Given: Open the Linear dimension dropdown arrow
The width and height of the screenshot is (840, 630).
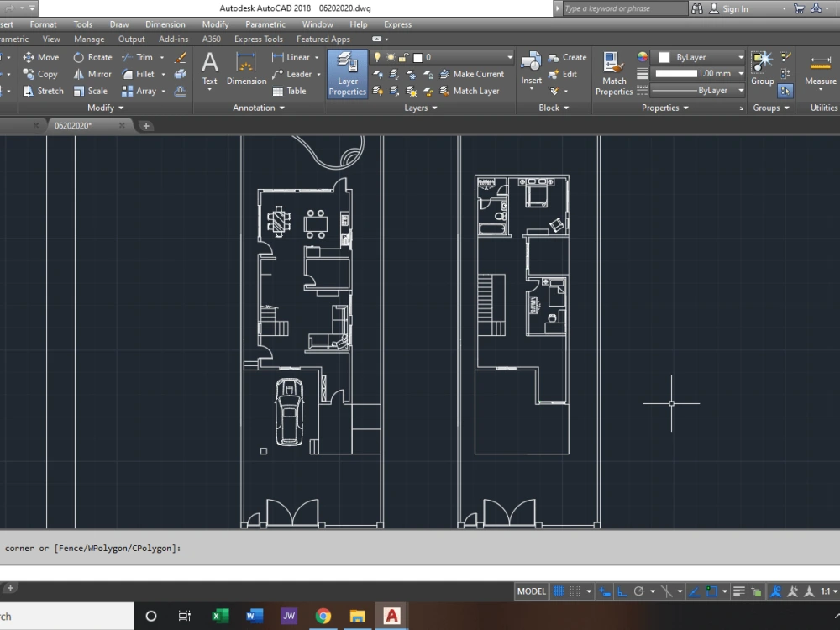Looking at the screenshot, I should 317,57.
